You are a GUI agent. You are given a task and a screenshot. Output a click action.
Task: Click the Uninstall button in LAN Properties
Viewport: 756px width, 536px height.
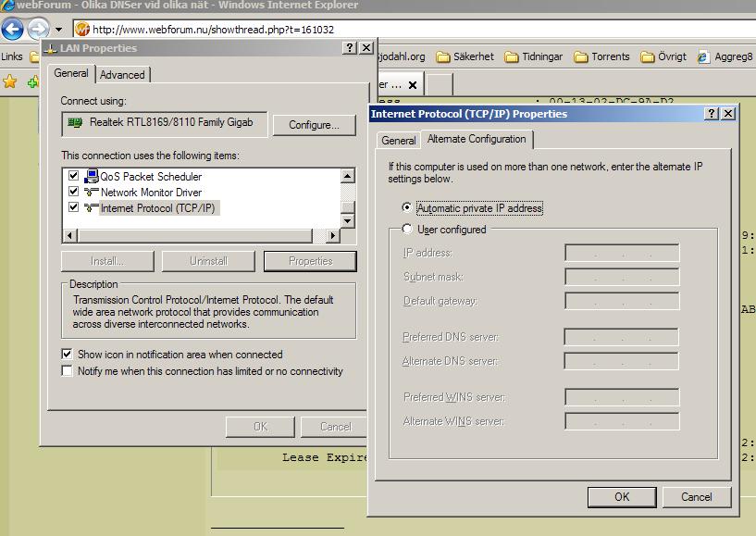208,261
